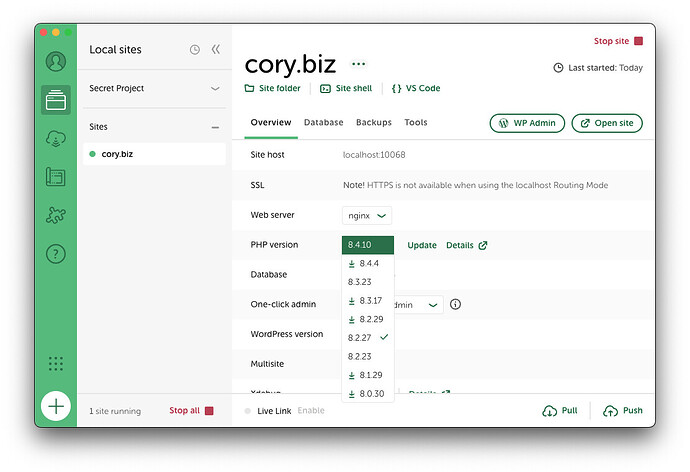This screenshot has height=472, width=690.
Task: Open the One-click admin info icon
Action: pyautogui.click(x=455, y=304)
